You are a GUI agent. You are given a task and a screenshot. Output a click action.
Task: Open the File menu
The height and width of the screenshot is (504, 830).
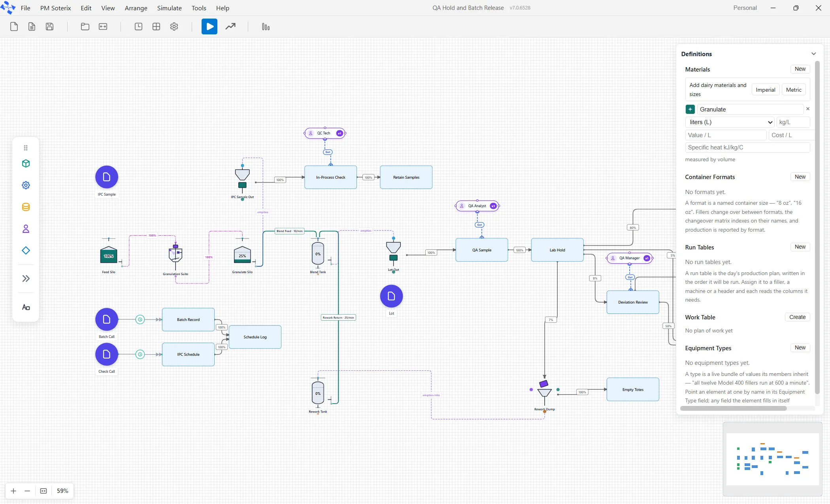coord(25,8)
